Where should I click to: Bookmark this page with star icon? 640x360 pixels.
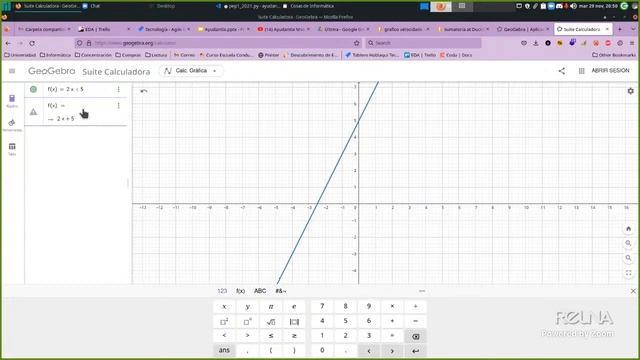click(x=357, y=43)
